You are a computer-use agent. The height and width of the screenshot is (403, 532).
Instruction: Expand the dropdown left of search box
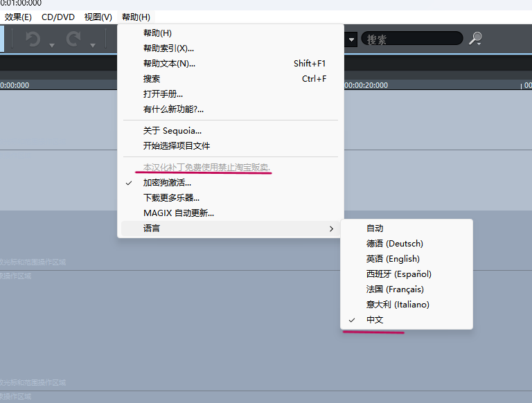click(x=351, y=39)
